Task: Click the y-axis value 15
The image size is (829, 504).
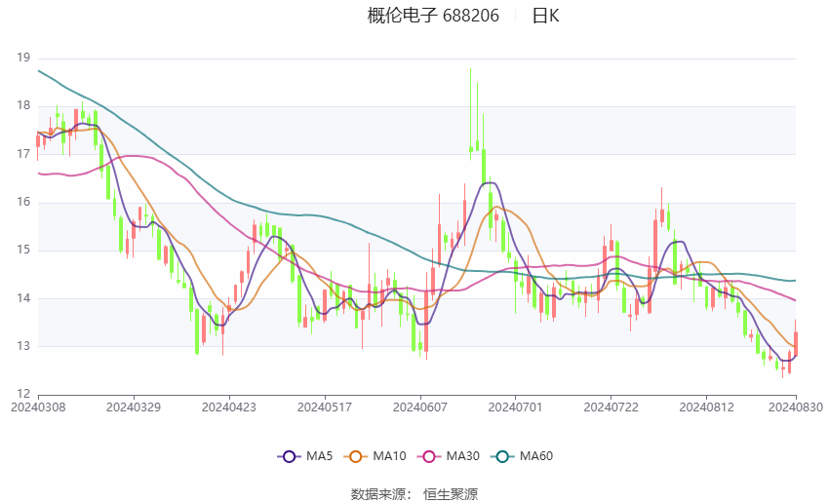Action: [x=23, y=250]
